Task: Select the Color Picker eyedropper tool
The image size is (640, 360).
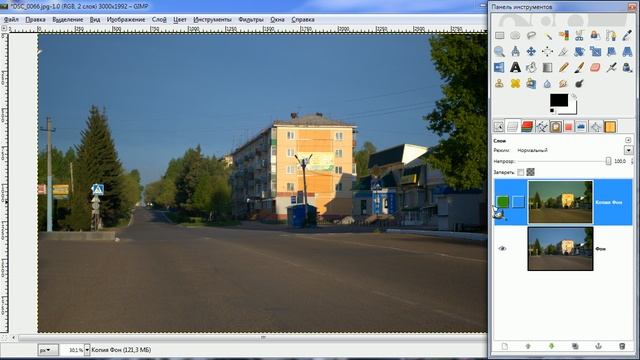Action: click(627, 36)
